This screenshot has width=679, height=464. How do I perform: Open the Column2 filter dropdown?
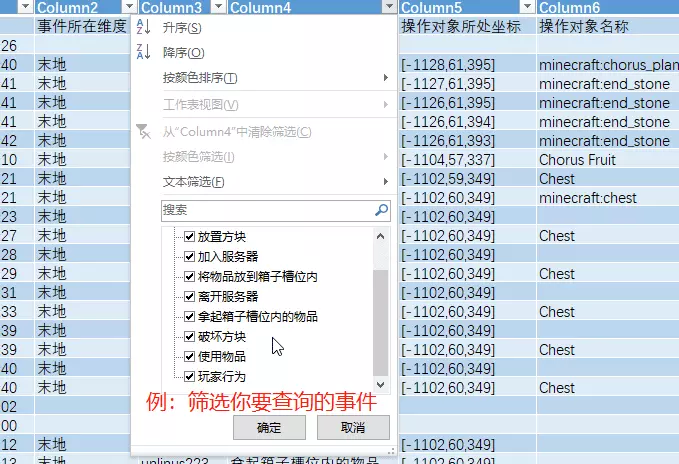129,6
